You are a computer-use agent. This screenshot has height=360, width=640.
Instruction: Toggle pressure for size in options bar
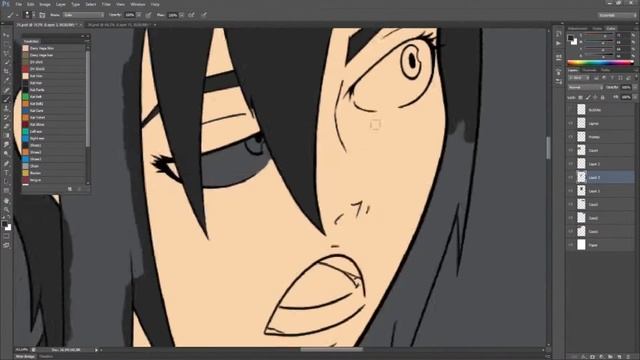[204, 15]
